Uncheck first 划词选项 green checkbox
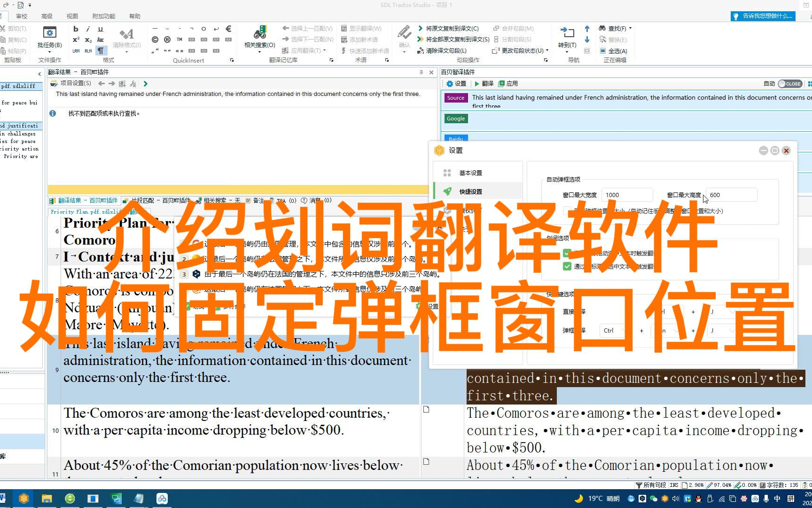Viewport: 812px width, 508px height. [x=567, y=253]
